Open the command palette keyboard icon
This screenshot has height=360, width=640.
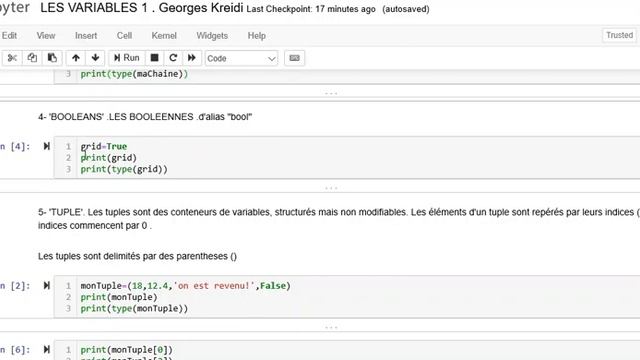[x=294, y=58]
